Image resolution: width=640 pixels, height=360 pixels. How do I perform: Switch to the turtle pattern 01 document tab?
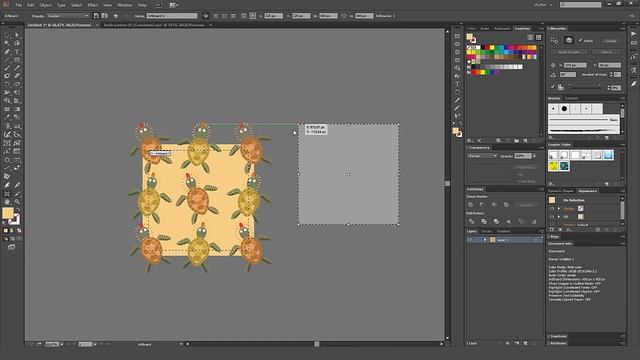point(154,25)
